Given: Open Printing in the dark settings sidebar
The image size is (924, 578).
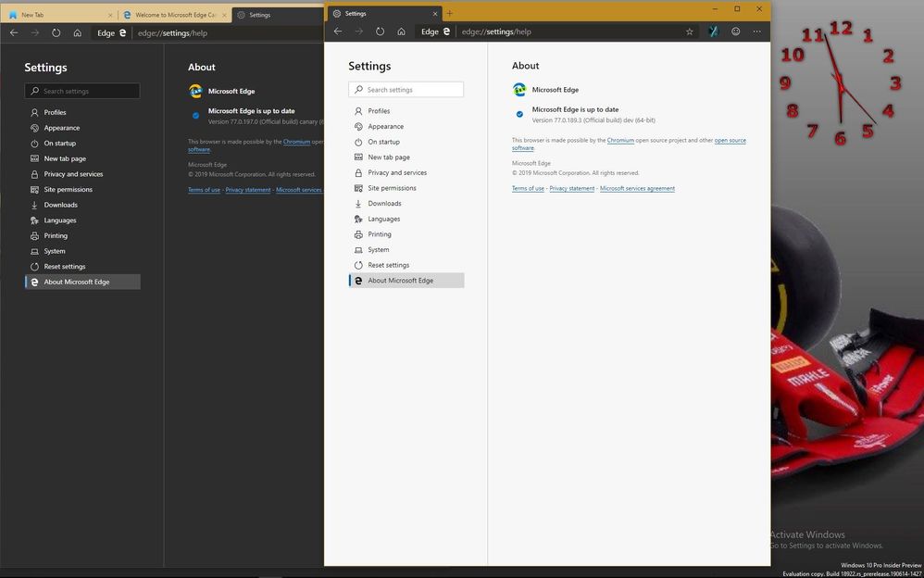Looking at the screenshot, I should (82, 235).
